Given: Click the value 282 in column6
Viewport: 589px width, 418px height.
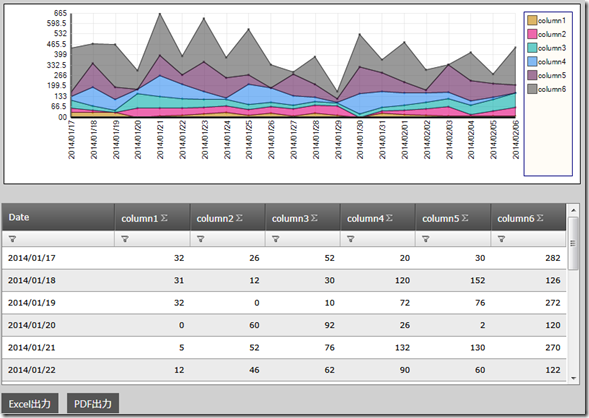Looking at the screenshot, I should click(553, 258).
